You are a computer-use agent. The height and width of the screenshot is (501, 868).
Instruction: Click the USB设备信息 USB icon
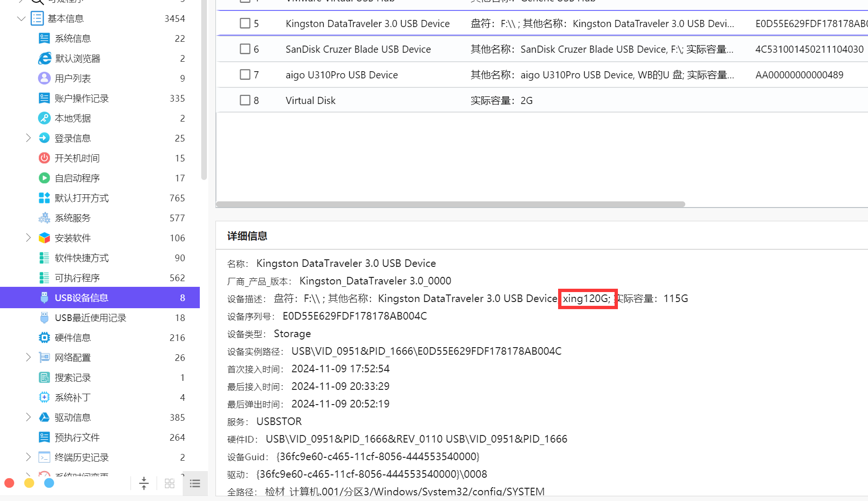click(44, 298)
